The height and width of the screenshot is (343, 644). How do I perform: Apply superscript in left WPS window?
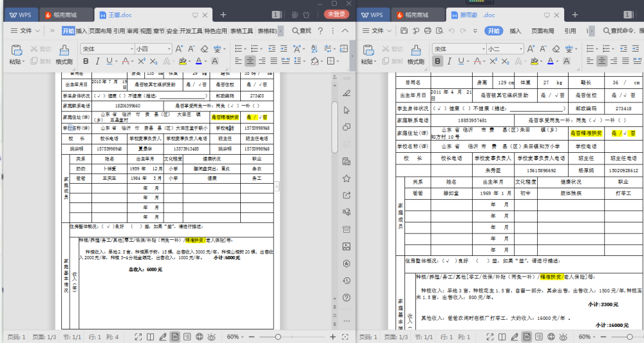click(141, 61)
